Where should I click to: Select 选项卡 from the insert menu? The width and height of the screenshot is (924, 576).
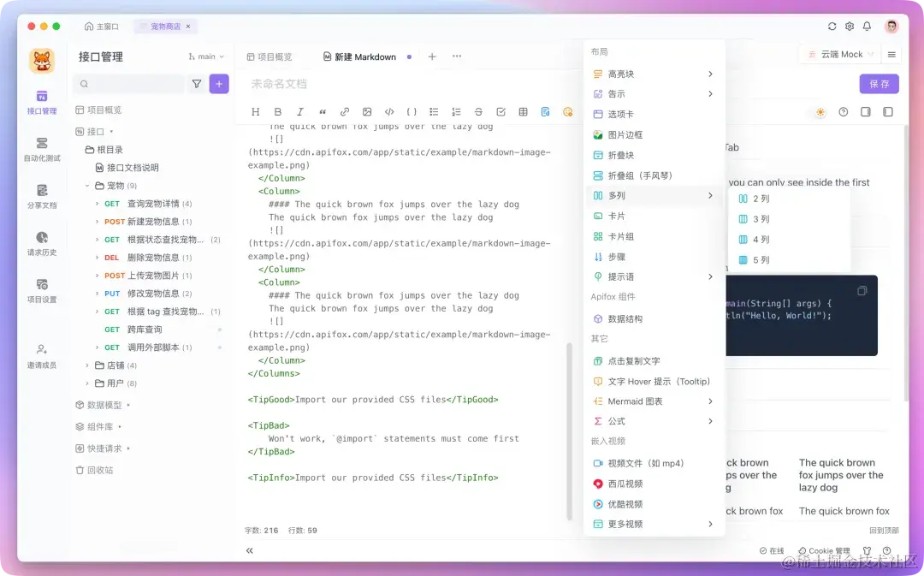coord(654,115)
